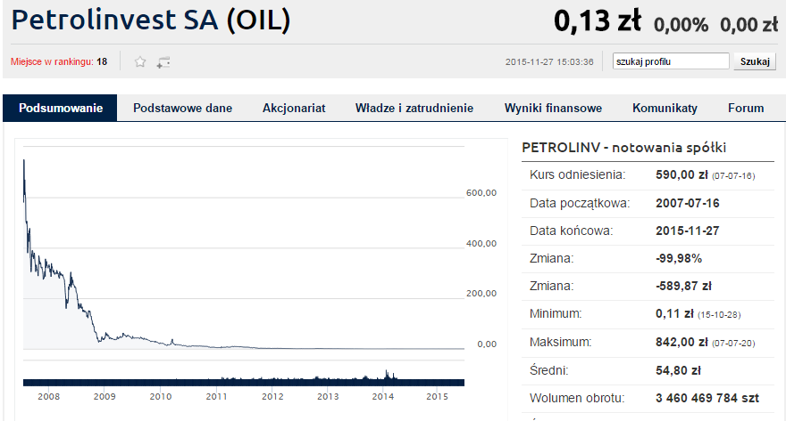
Task: Click the 2014 label on chart axis
Action: click(x=383, y=396)
